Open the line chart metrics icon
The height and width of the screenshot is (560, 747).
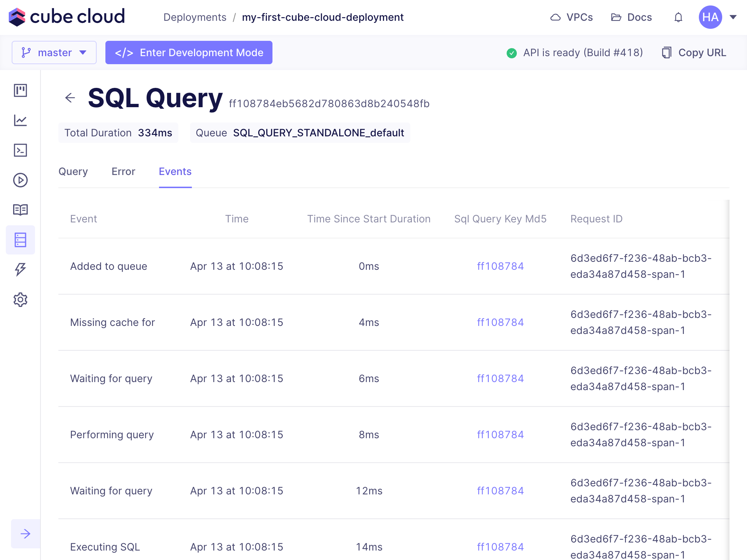tap(20, 120)
